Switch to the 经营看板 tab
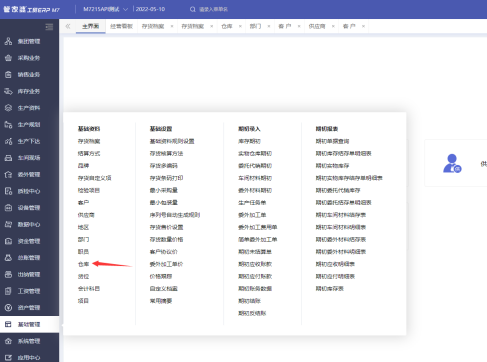 point(121,26)
